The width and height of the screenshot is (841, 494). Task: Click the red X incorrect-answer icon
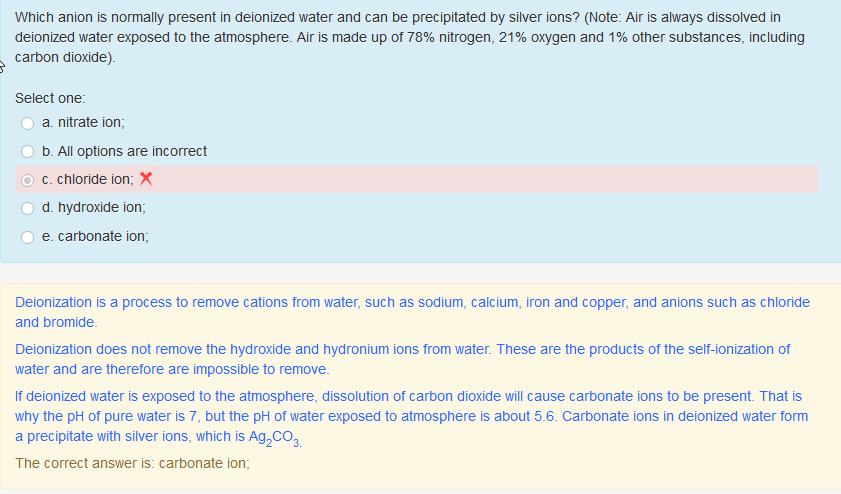[146, 180]
